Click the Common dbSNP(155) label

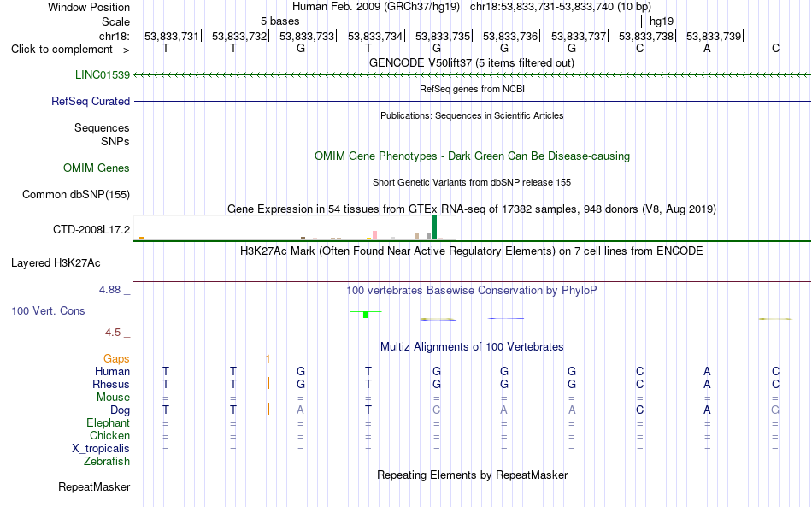click(x=75, y=195)
